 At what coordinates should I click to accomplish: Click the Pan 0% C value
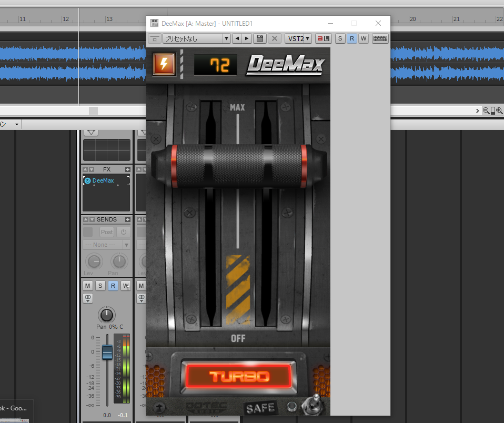click(109, 327)
